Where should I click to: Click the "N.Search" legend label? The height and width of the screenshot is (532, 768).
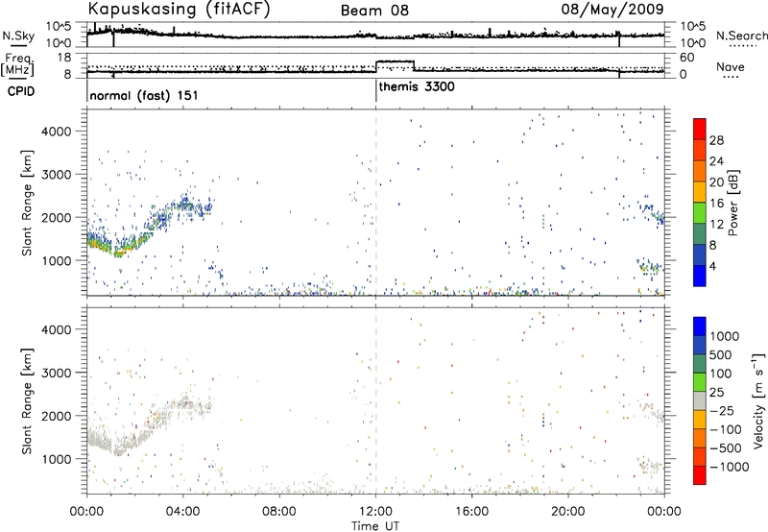point(741,36)
